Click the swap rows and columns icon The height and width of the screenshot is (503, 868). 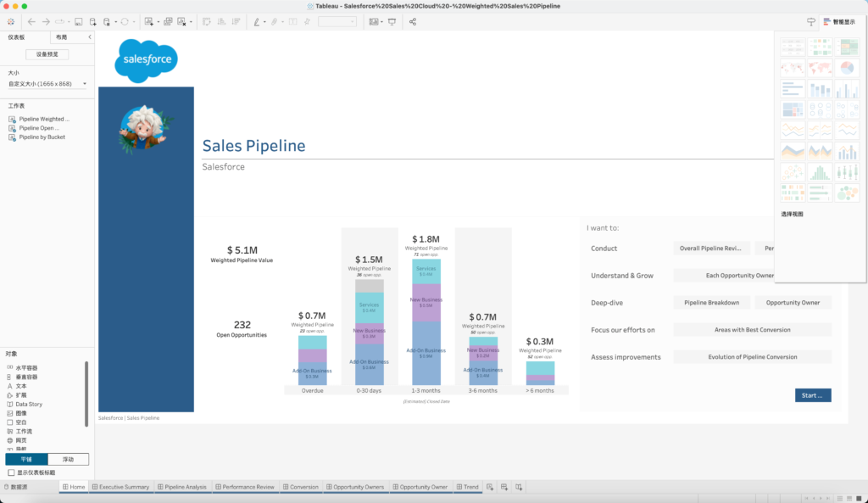coord(207,21)
